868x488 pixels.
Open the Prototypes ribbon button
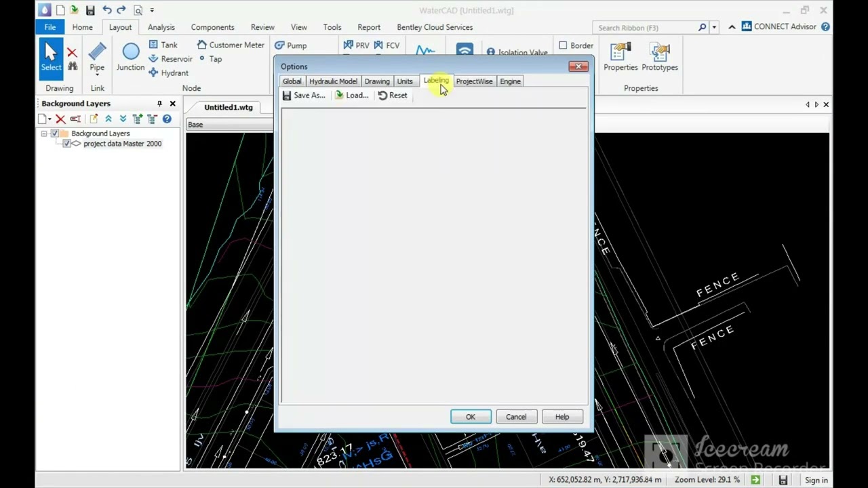(x=660, y=57)
